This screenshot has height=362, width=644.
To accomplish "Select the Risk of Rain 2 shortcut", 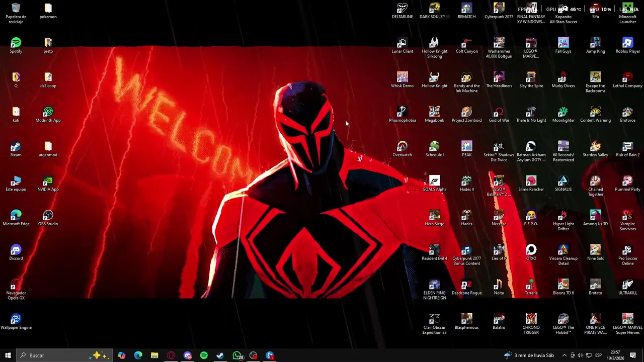I will click(627, 149).
